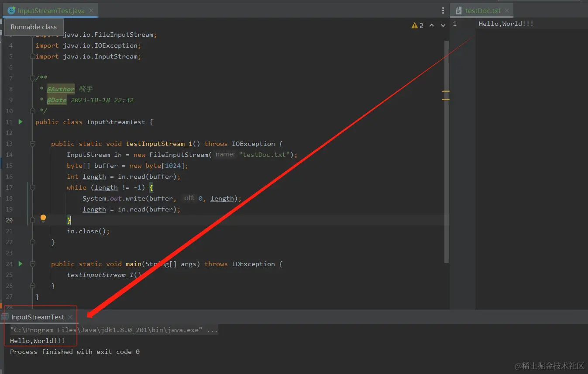Click 'Hello,World!!!' in testDoc.txt editor
The image size is (588, 374).
click(x=506, y=24)
